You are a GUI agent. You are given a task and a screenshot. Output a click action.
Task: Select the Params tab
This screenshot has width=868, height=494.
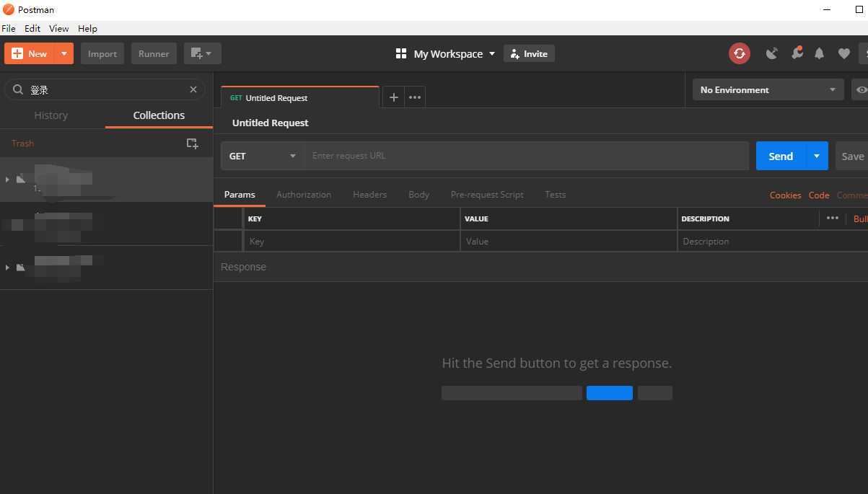[x=240, y=195]
